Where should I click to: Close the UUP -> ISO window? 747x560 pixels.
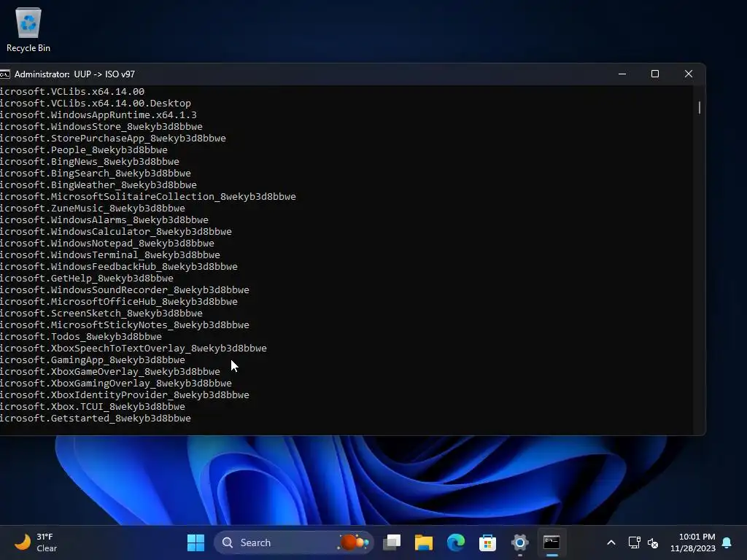click(x=689, y=74)
